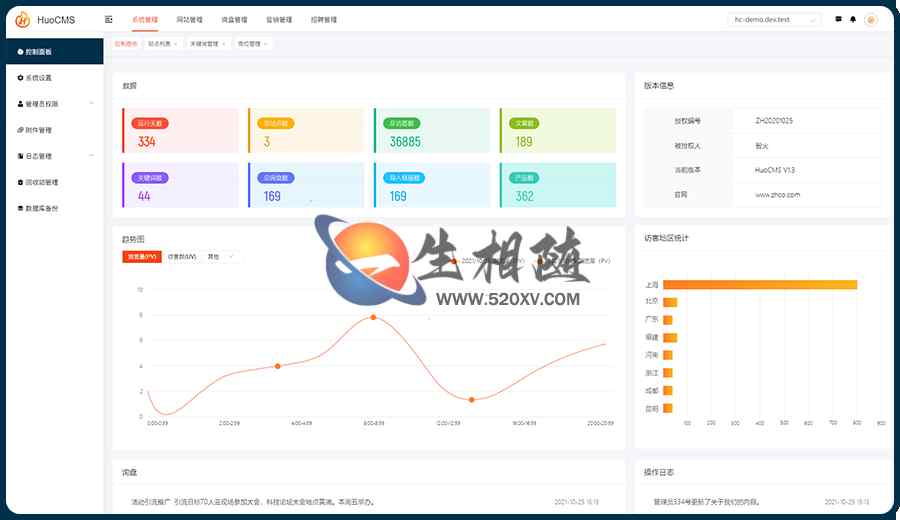This screenshot has width=900, height=520.
Task: Click the 日志管理 icon in sidebar
Action: (x=20, y=156)
